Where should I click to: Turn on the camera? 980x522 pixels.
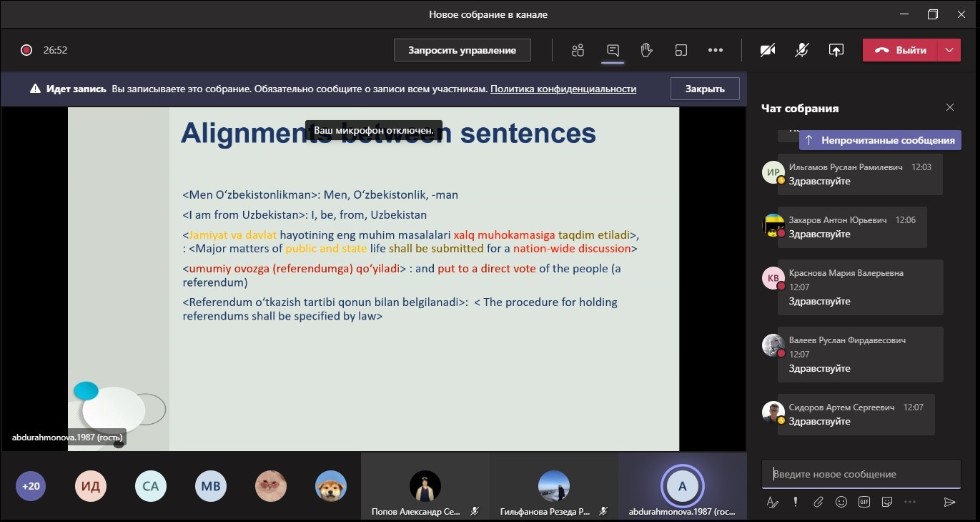coord(768,50)
